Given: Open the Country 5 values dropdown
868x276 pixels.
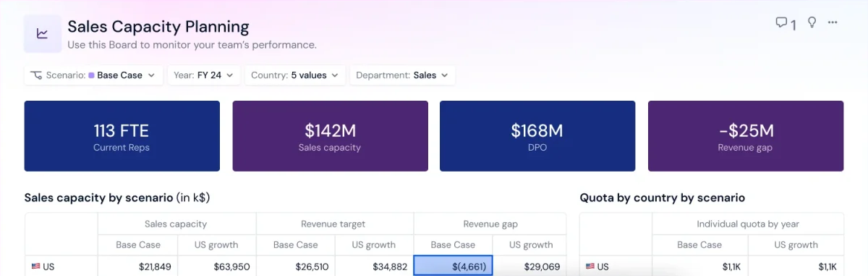Looking at the screenshot, I should (295, 75).
